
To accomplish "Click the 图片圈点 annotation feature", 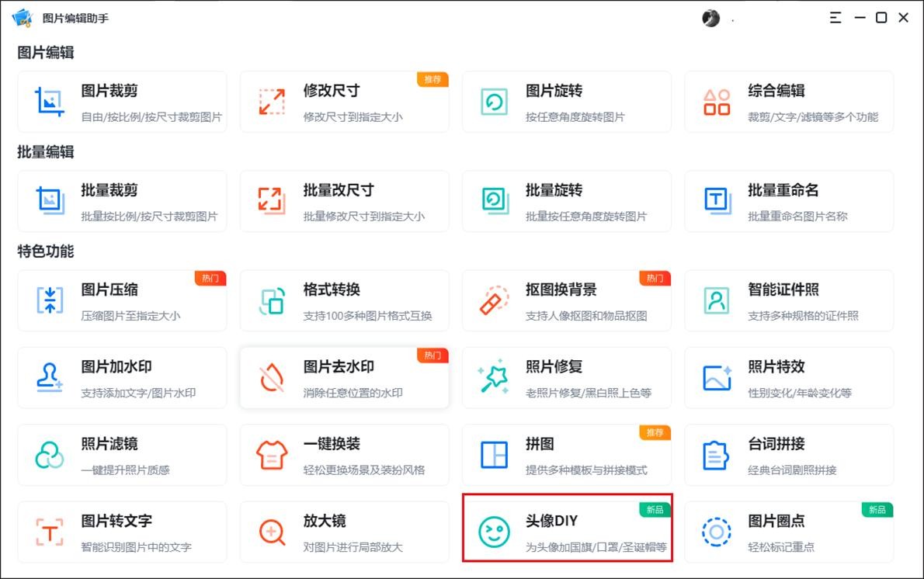I will coord(788,532).
